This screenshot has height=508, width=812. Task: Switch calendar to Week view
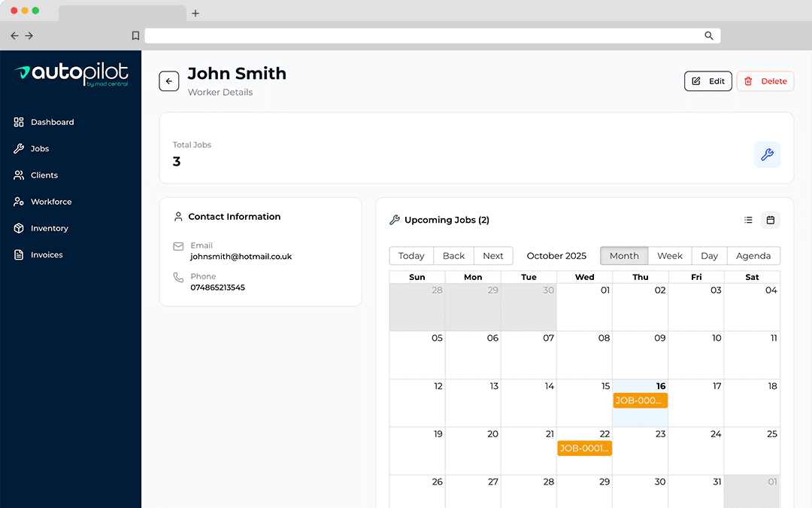coord(670,256)
